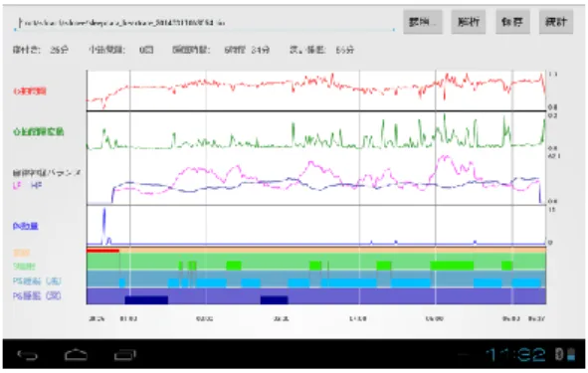This screenshot has height=373, width=588.
Task: Click the blue body movement label
Action: click(x=25, y=226)
